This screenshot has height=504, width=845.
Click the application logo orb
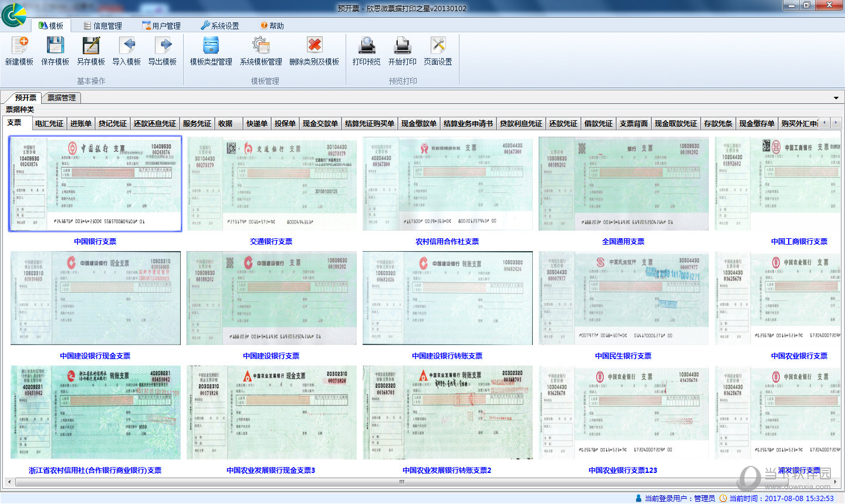(x=13, y=14)
